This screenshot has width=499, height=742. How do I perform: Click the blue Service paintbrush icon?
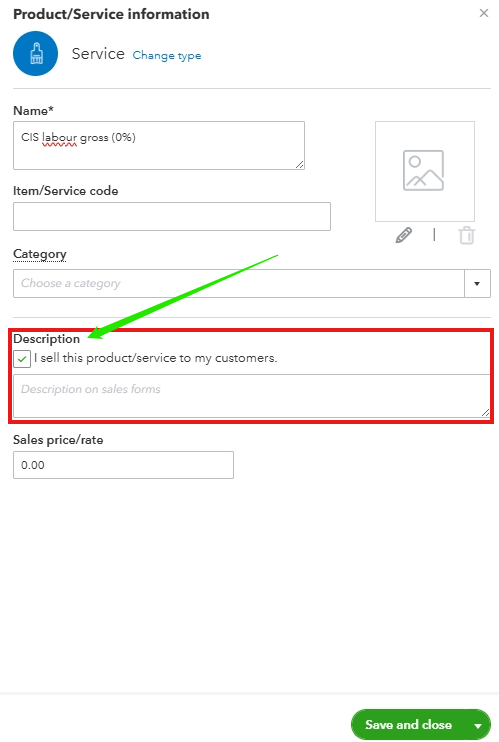(x=36, y=53)
